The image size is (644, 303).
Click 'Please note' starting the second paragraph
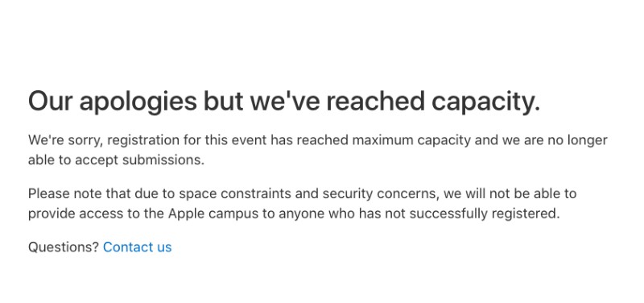click(65, 193)
